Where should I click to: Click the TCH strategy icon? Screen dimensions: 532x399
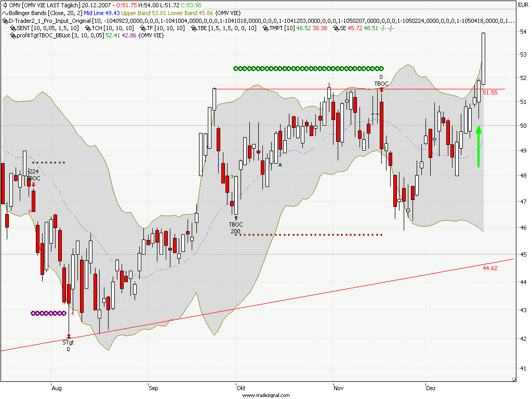88,28
